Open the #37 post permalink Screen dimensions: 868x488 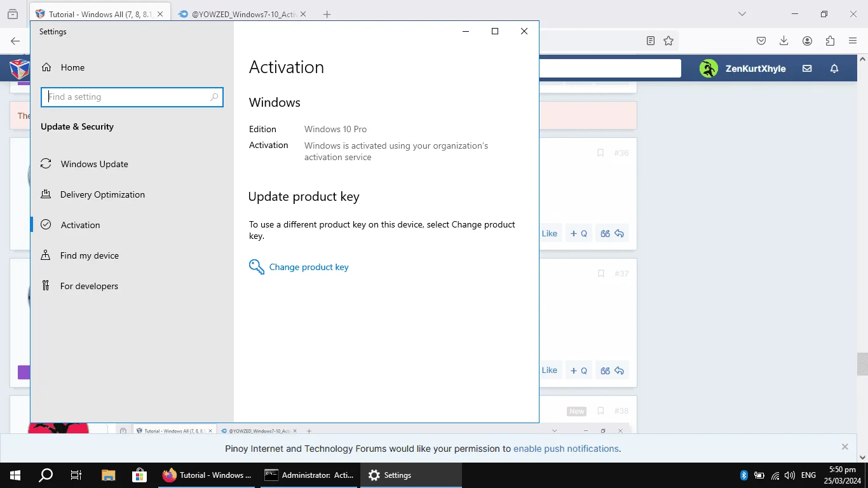click(621, 274)
